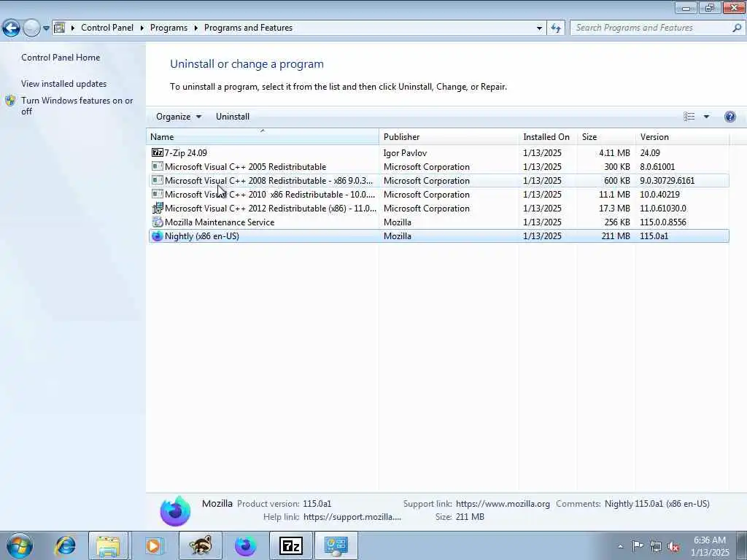Viewport: 747px width, 560px height.
Task: Click the search magnifier icon
Action: point(737,28)
